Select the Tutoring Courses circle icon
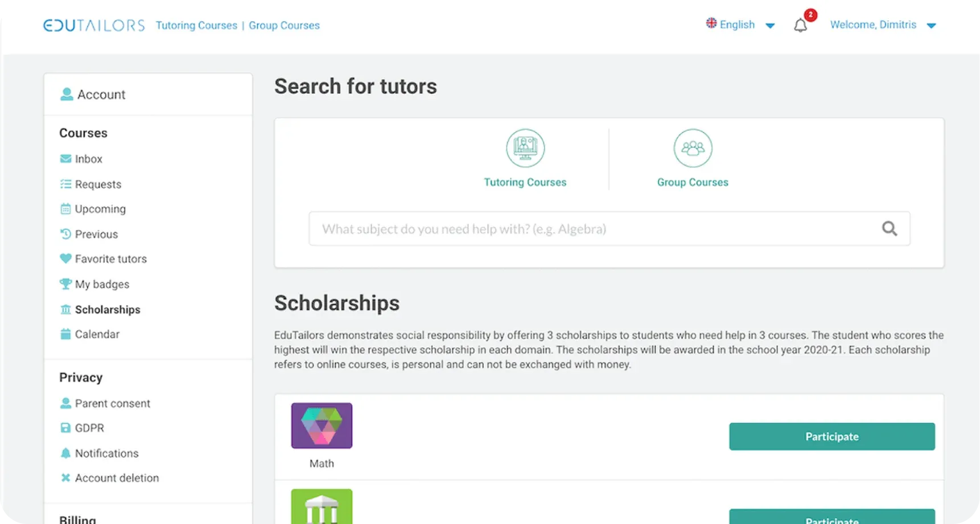Image resolution: width=980 pixels, height=524 pixels. 525,148
